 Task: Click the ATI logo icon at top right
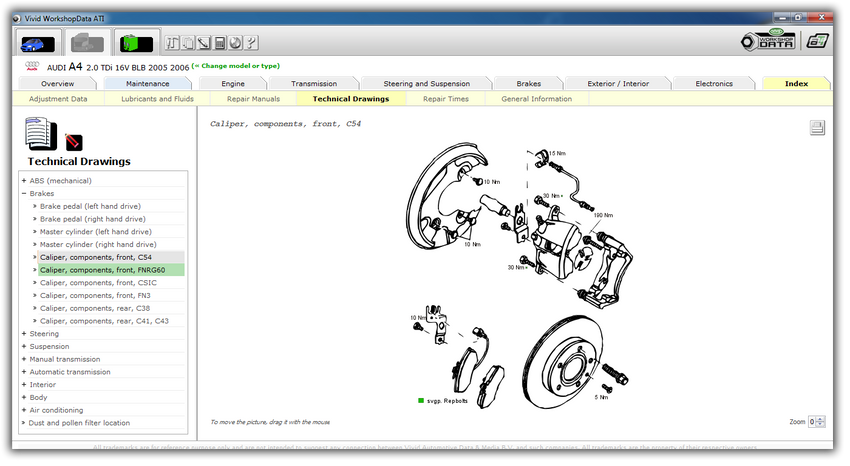click(817, 41)
